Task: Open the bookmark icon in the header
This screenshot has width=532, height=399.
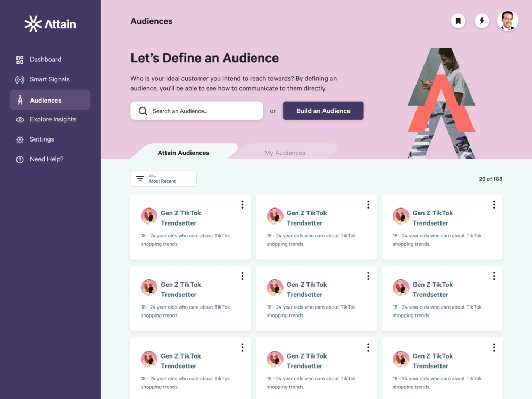Action: coord(458,21)
